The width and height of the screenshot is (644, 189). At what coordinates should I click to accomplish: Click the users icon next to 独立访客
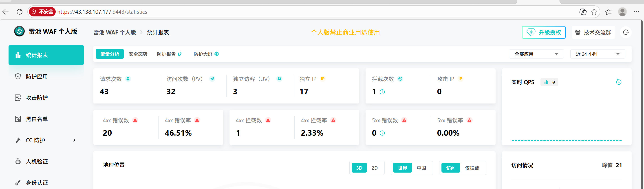tap(280, 79)
